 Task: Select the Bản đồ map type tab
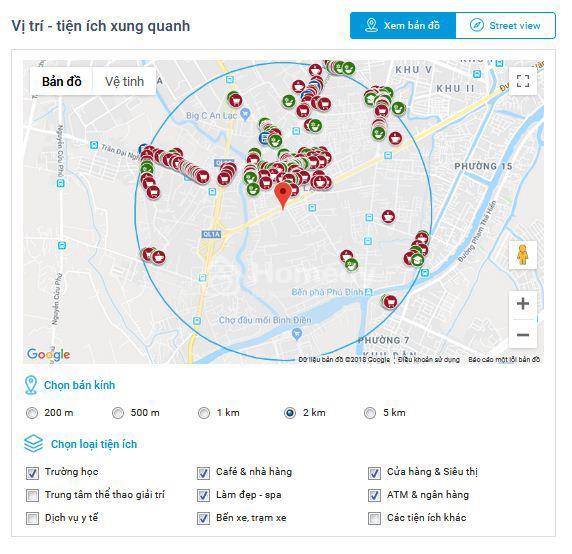click(62, 81)
